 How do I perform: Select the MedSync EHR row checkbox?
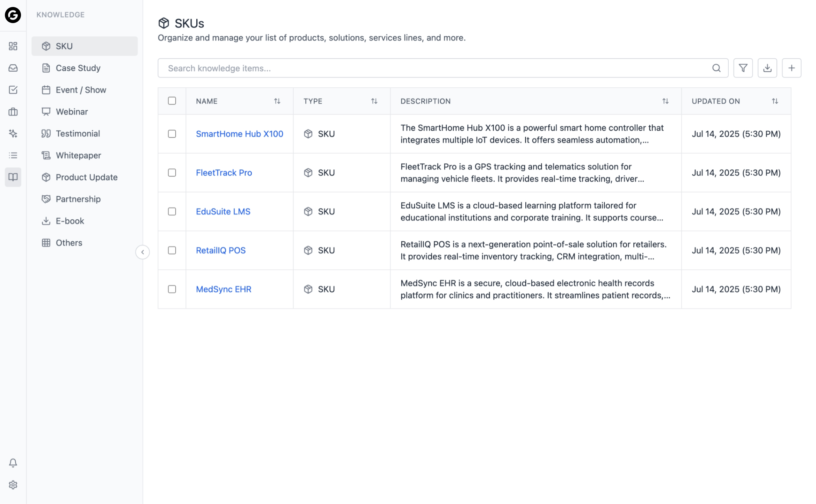(x=172, y=289)
